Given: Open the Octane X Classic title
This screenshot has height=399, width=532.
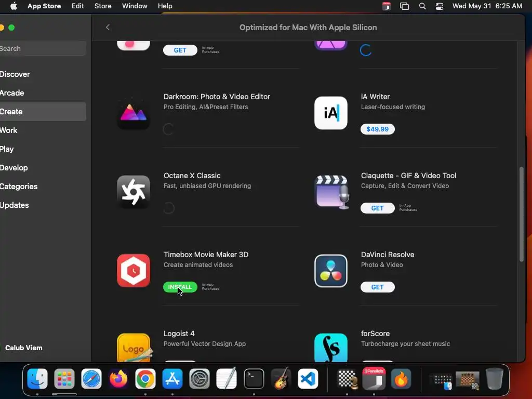Looking at the screenshot, I should (192, 176).
